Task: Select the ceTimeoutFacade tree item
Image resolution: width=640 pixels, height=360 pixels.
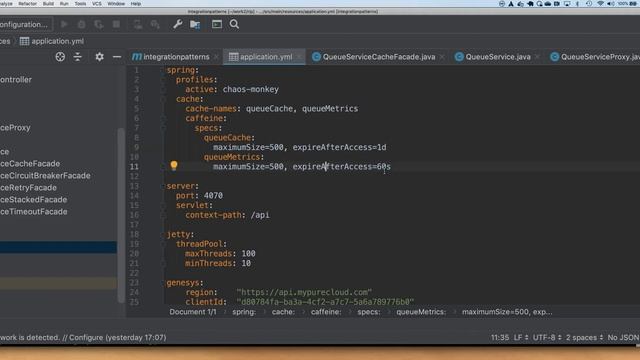Action: 33,212
